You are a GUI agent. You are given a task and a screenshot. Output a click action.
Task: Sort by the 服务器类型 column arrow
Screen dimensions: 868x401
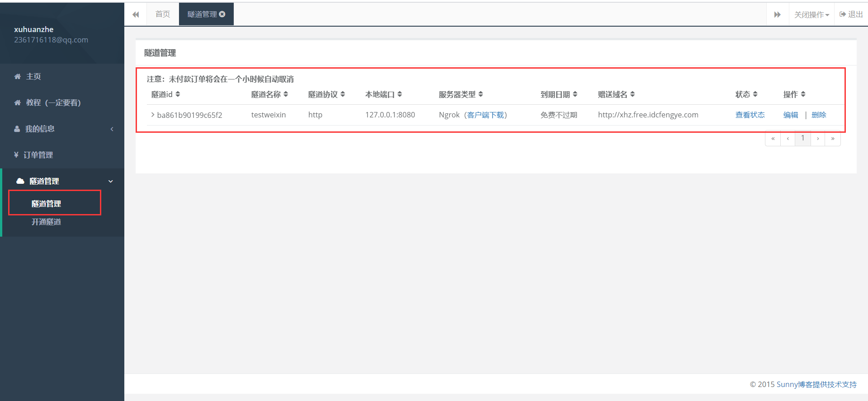481,94
